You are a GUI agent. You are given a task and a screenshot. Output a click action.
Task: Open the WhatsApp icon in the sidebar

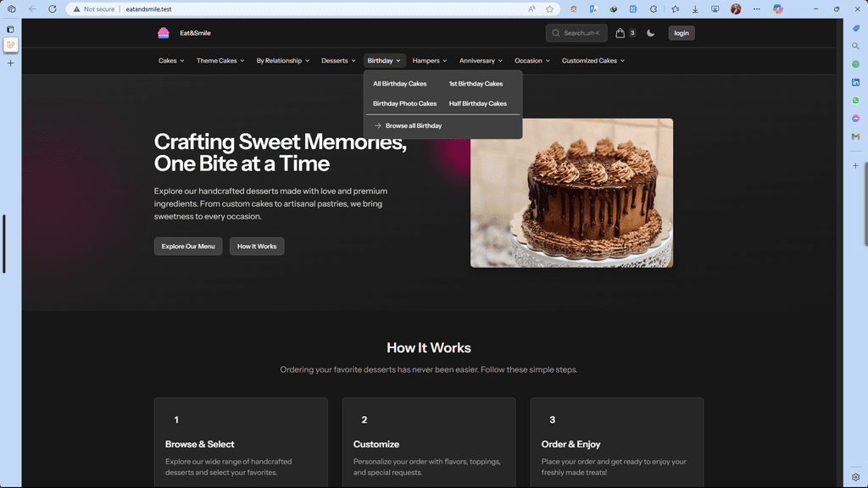[x=856, y=100]
